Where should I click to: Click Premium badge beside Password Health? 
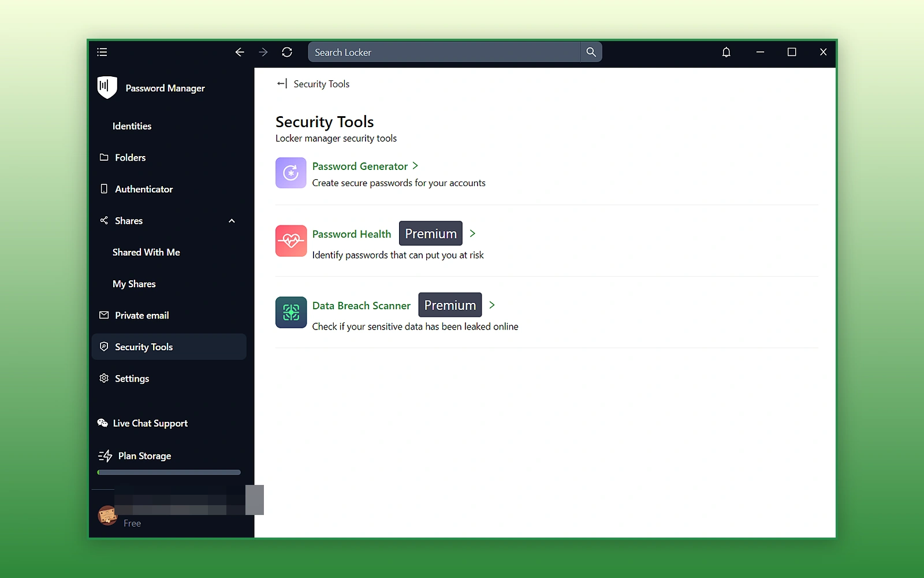[x=431, y=234]
